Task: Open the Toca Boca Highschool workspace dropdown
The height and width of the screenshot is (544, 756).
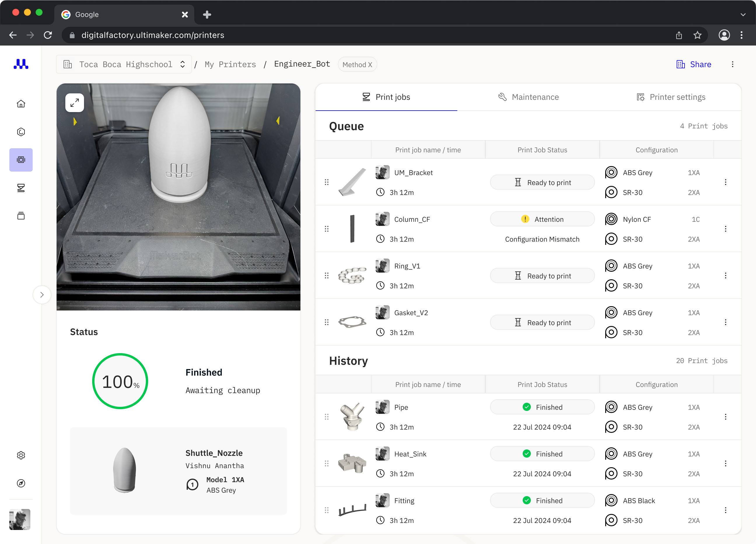Action: [x=124, y=64]
